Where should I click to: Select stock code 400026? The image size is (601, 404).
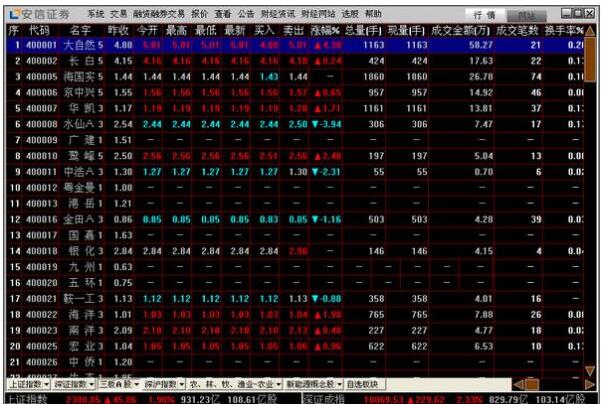point(41,362)
